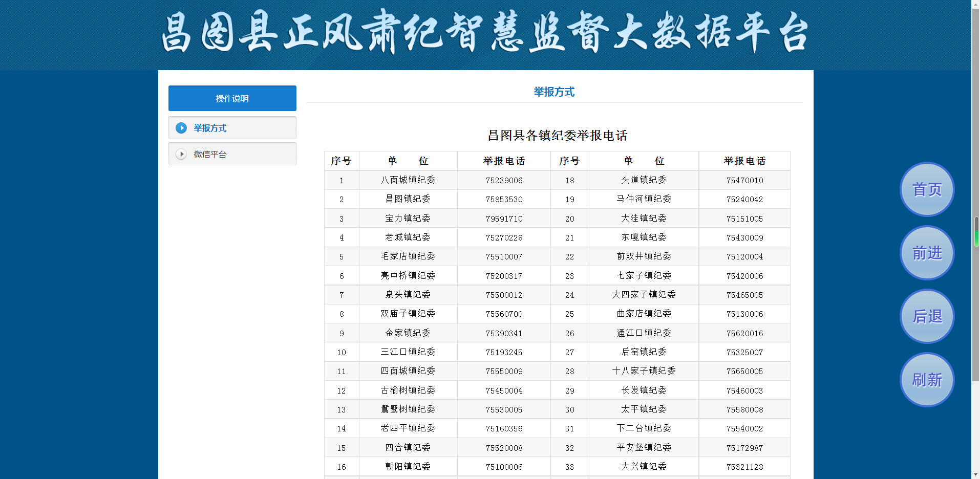980x479 pixels.
Task: Select the cell 毛家店镇纪委
Action: click(x=408, y=256)
